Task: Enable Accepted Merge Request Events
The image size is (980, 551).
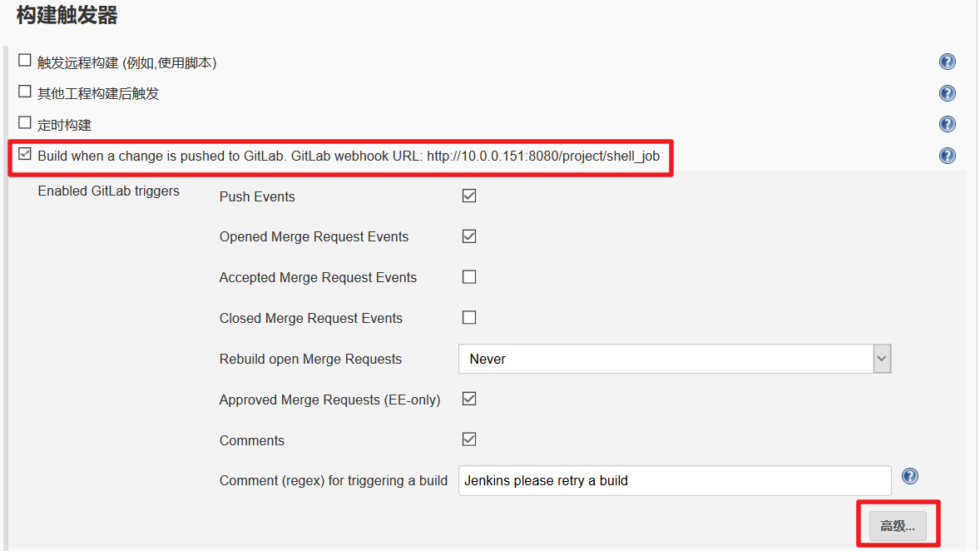Action: (469, 277)
